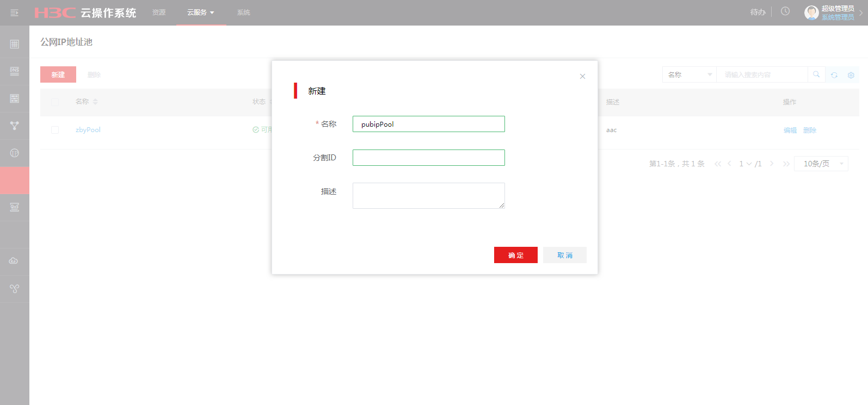Expand the 10条/页 page size dropdown
Screen dimensions: 868x405
(x=821, y=164)
